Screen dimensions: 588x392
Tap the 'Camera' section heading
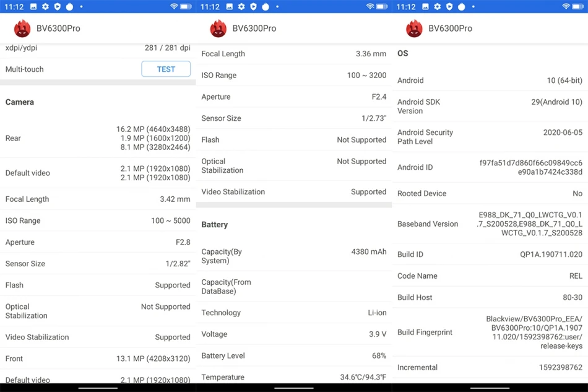tap(20, 102)
